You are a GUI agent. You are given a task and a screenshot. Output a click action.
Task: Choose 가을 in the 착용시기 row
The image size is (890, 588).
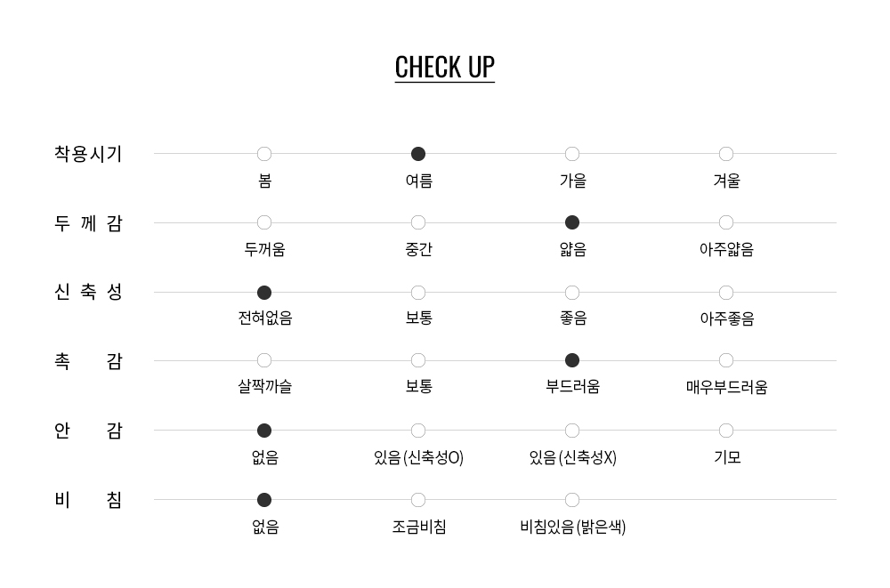[572, 154]
